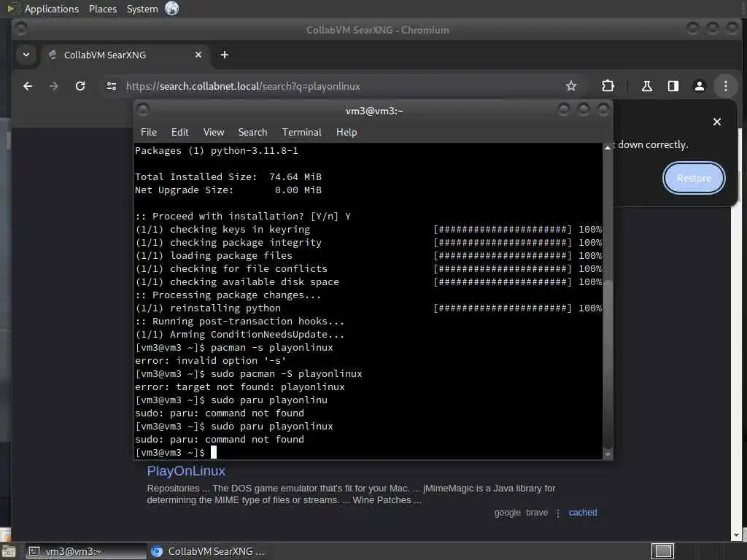Open the terminal Help menu
The width and height of the screenshot is (747, 560).
pyautogui.click(x=347, y=133)
